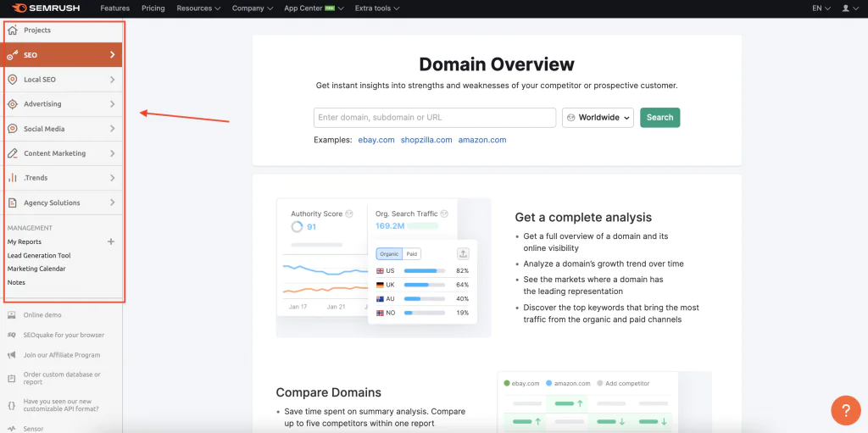
Task: Expand the Agency Solutions chevron
Action: pyautogui.click(x=113, y=203)
